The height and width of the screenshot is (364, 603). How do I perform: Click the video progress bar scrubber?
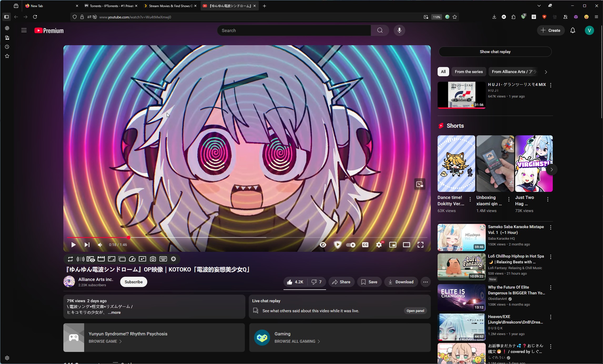coord(129,238)
